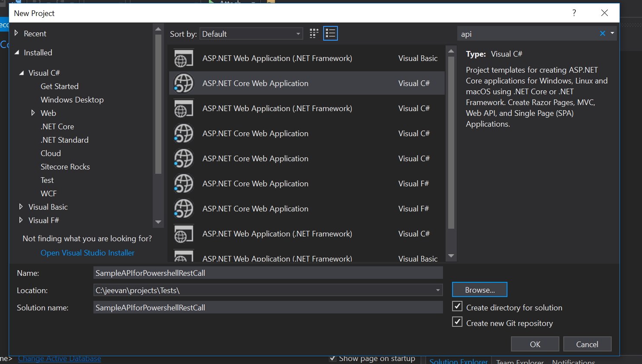Switch to medium icons list view
Screen dimensions: 642x364
point(331,34)
